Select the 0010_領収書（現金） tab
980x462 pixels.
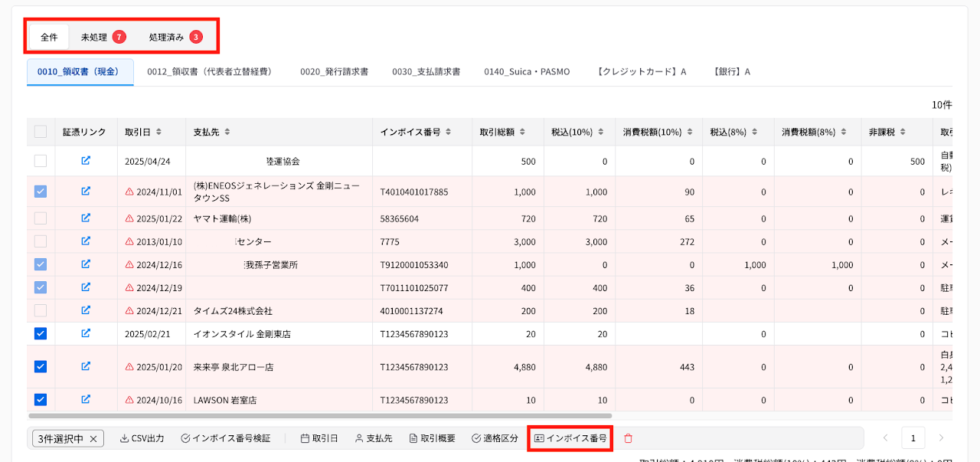tap(80, 72)
